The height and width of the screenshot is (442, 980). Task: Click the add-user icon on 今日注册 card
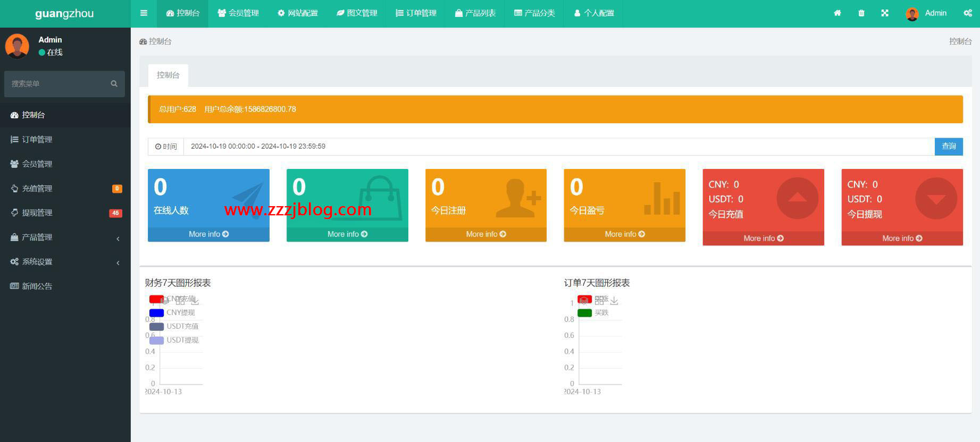[518, 198]
